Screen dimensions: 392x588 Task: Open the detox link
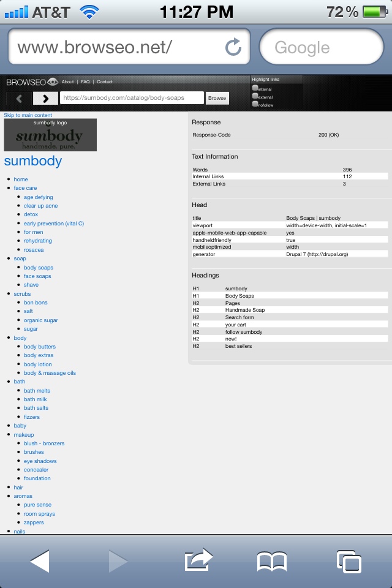[31, 214]
